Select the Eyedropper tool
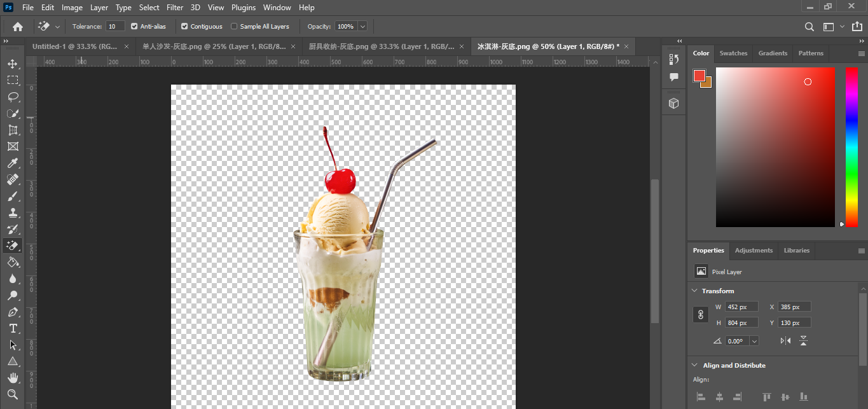 13,163
